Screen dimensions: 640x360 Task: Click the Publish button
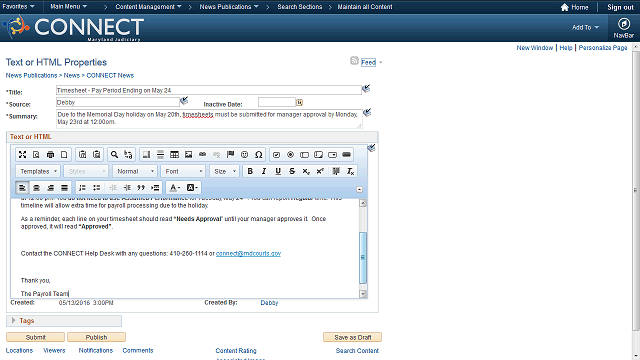[x=96, y=337]
